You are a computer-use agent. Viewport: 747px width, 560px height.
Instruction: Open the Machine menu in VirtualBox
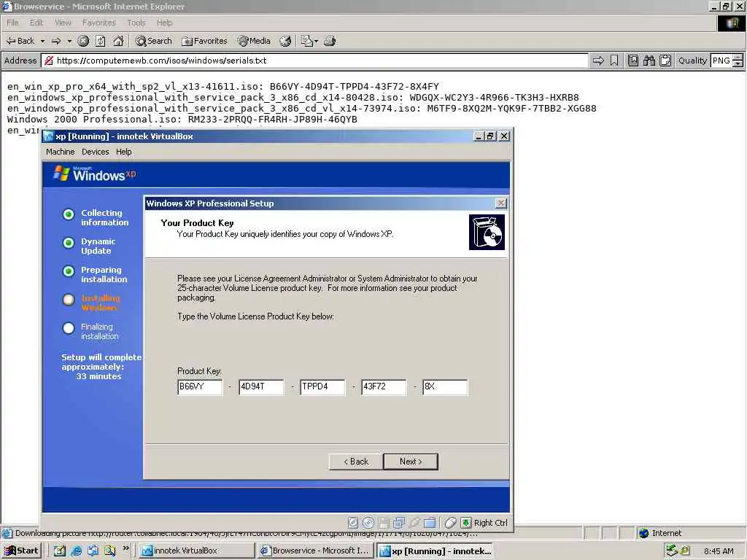(60, 152)
